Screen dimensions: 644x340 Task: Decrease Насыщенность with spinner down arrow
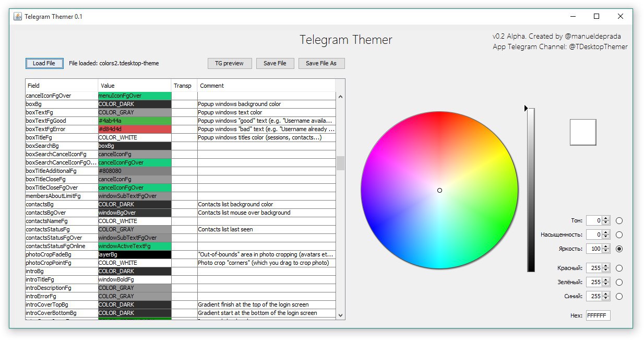[x=606, y=237]
